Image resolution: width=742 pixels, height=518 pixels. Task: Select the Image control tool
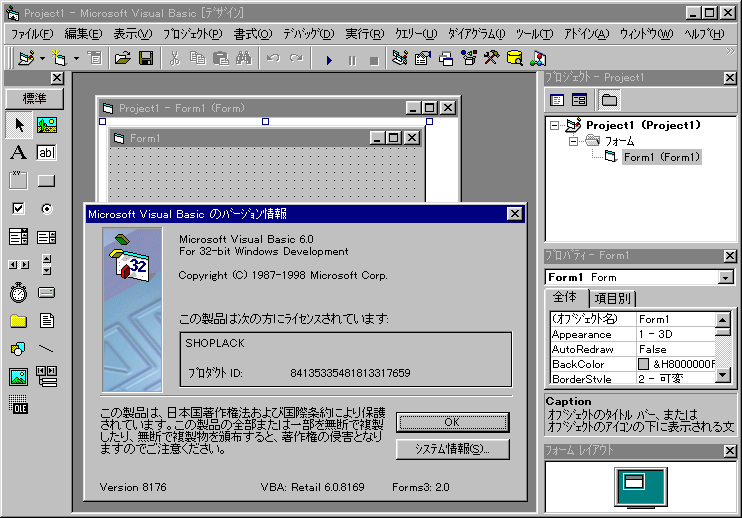[19, 377]
